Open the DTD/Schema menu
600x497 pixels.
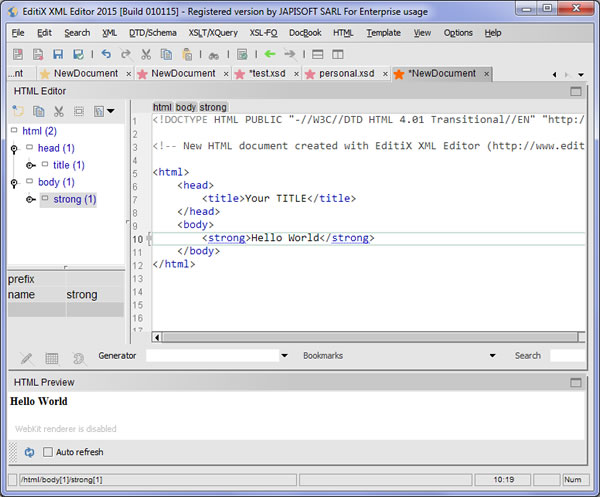tap(153, 33)
